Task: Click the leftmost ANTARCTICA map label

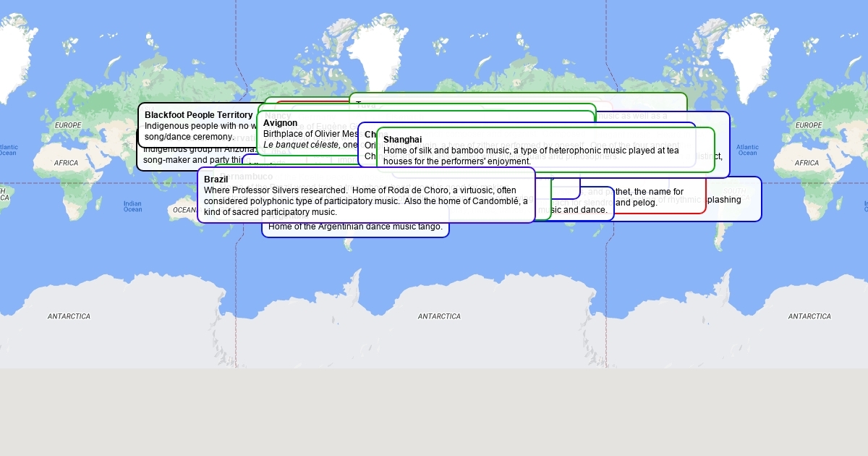Action: pyautogui.click(x=69, y=316)
